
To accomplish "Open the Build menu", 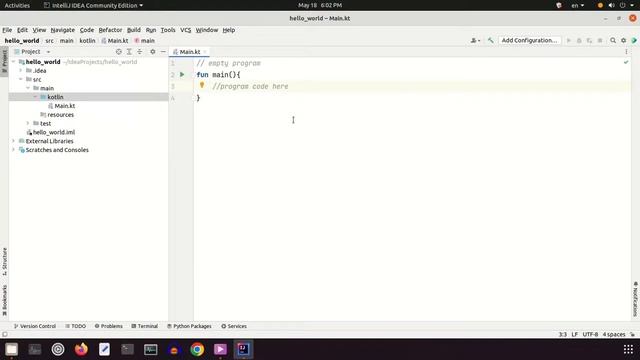I will coord(134,30).
